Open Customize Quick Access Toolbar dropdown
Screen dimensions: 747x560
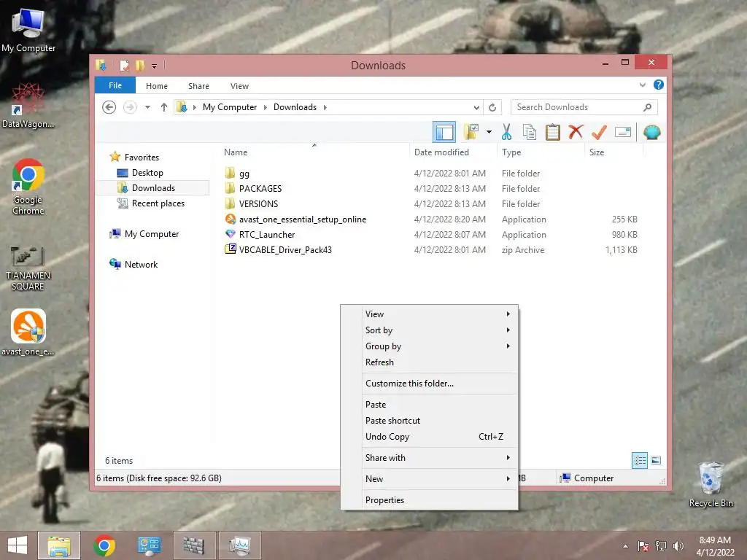coord(155,66)
